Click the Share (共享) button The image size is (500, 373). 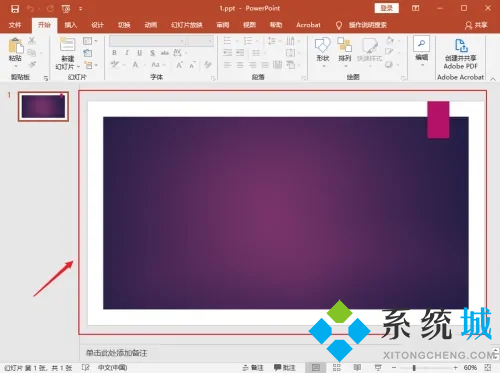476,25
